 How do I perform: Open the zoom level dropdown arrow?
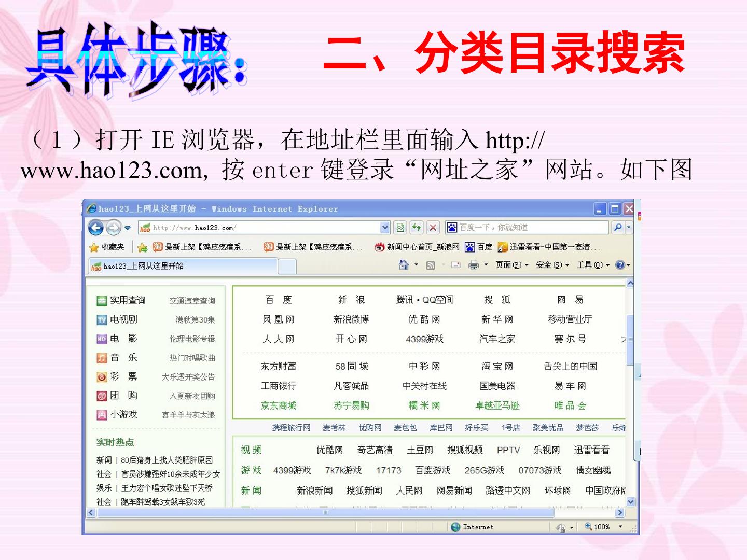point(620,527)
